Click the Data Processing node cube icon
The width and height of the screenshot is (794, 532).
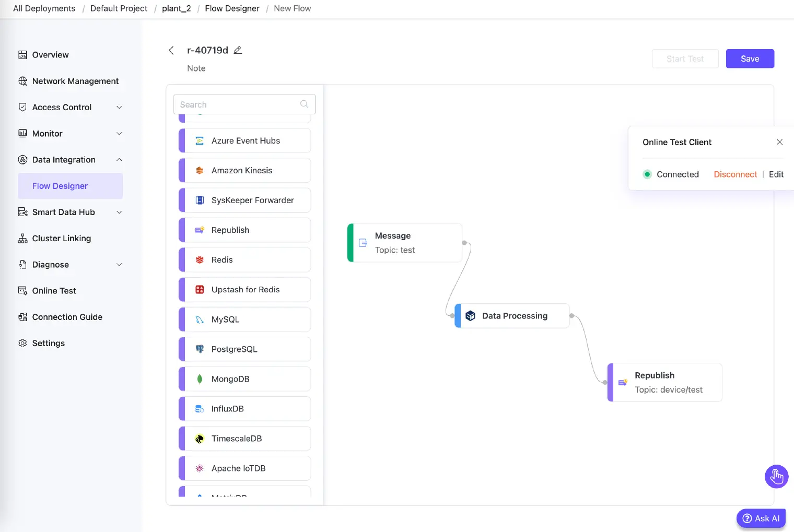[x=470, y=316]
